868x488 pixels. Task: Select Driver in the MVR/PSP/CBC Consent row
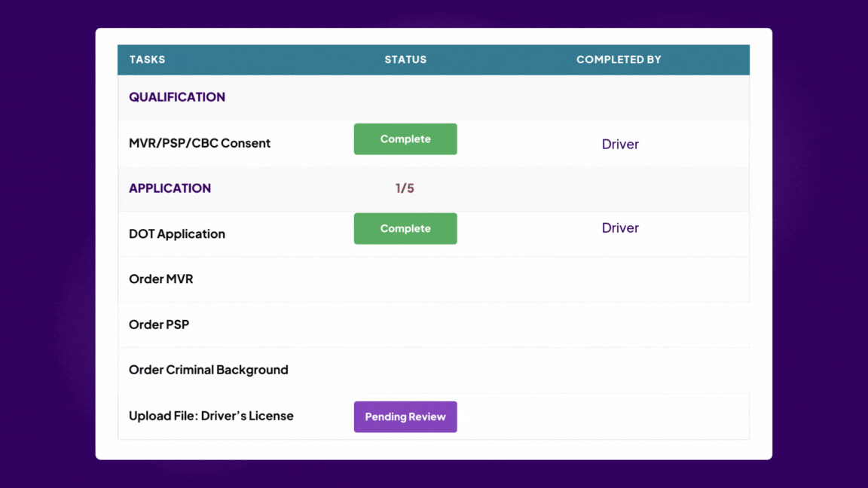click(620, 145)
